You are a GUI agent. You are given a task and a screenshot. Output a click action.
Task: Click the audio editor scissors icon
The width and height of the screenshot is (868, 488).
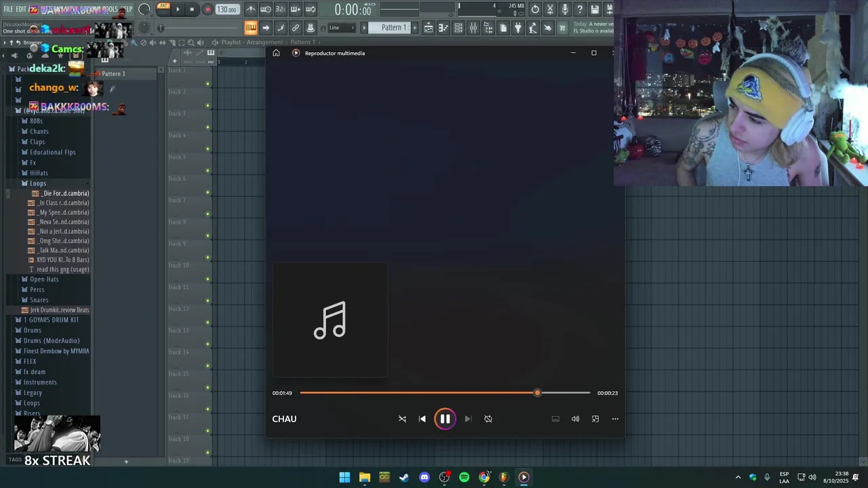[550, 9]
